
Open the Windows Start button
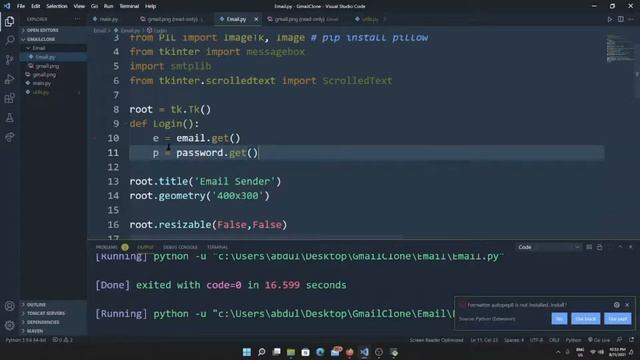click(247, 352)
